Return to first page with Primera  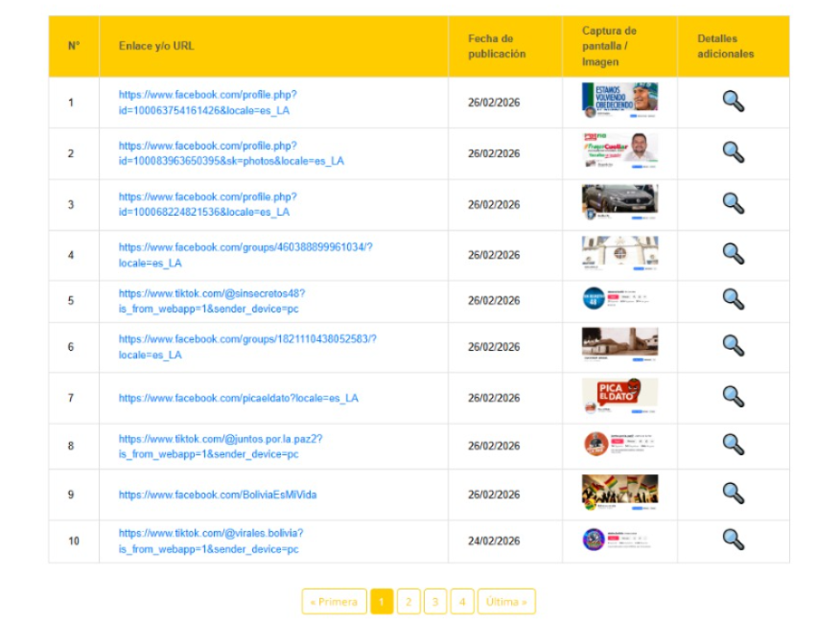(x=334, y=602)
